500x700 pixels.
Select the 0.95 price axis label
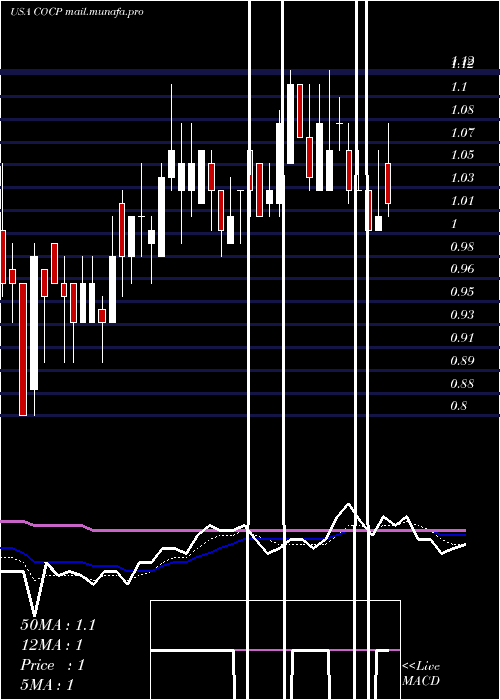tap(462, 292)
